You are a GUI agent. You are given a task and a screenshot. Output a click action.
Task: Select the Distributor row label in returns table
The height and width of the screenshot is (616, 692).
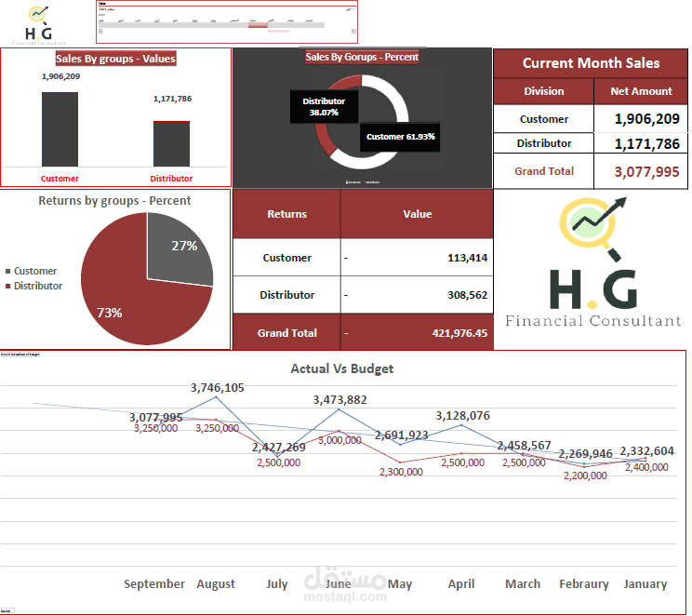point(286,295)
